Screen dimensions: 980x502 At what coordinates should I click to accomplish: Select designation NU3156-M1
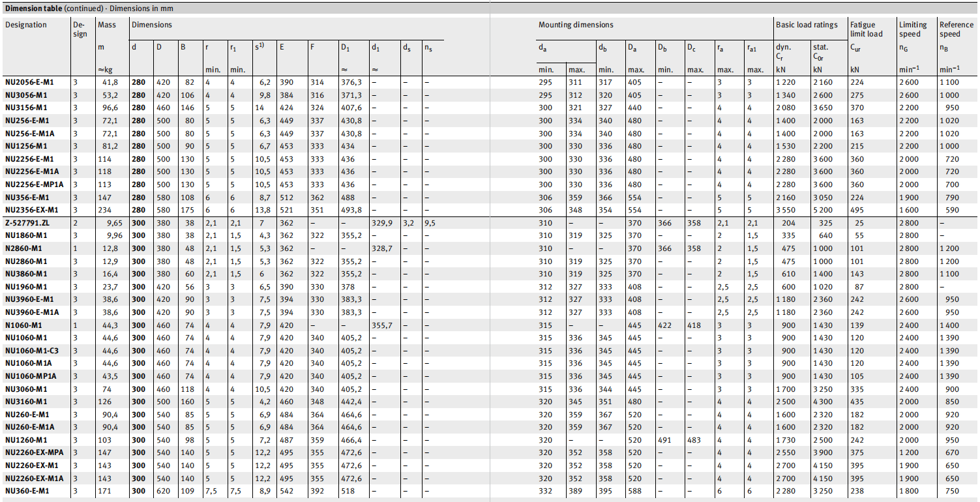tap(25, 108)
